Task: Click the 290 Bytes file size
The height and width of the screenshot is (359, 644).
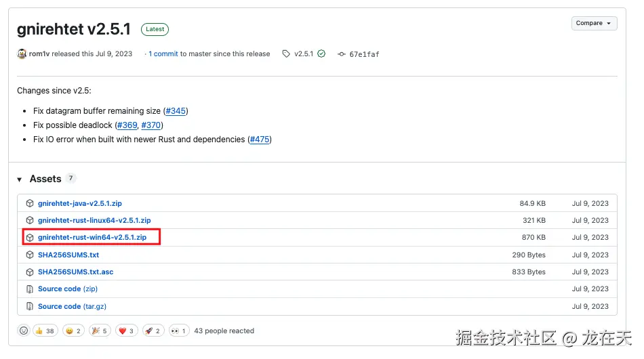Action: [529, 255]
